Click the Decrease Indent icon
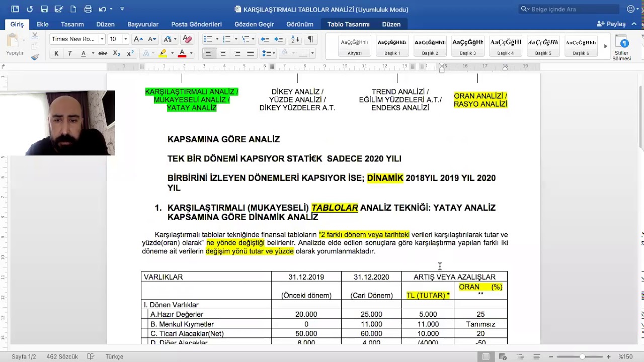Image resolution: width=644 pixels, height=362 pixels. point(265,39)
